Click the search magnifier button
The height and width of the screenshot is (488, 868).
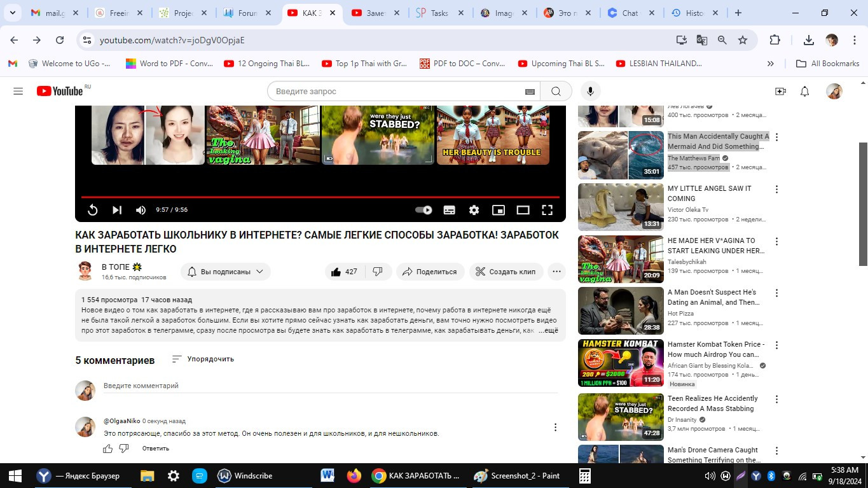pyautogui.click(x=556, y=92)
